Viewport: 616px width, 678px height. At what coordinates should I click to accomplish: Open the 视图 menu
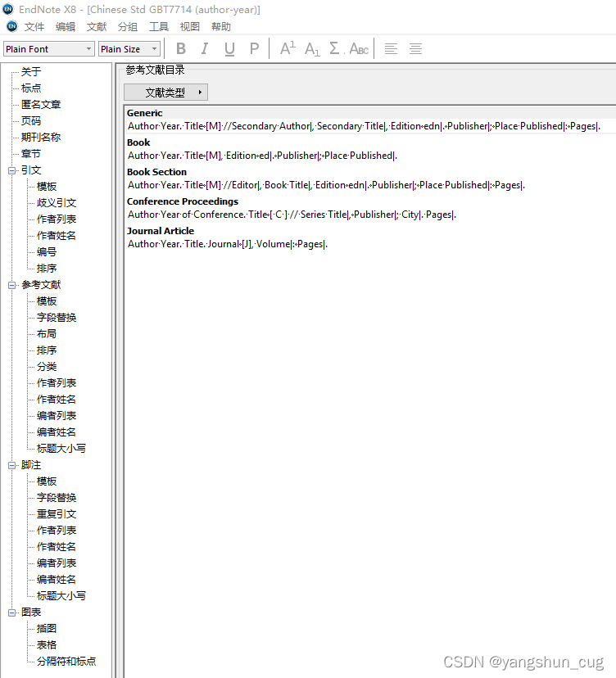point(190,27)
